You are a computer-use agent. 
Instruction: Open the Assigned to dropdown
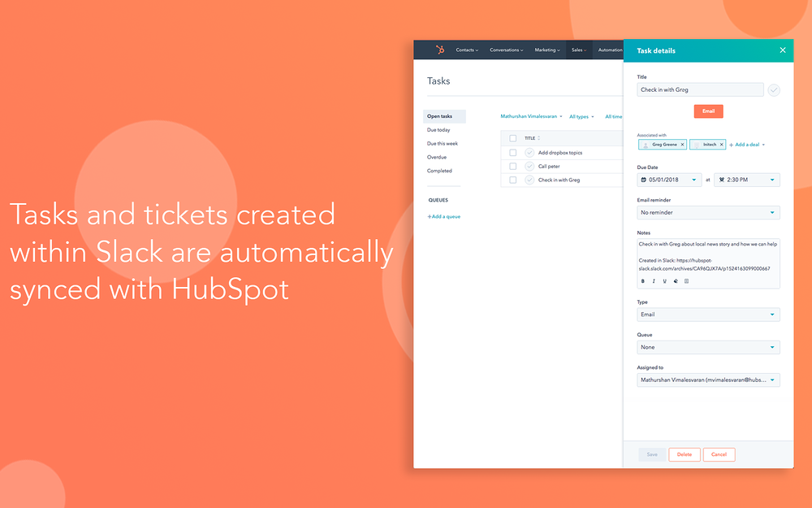click(708, 380)
